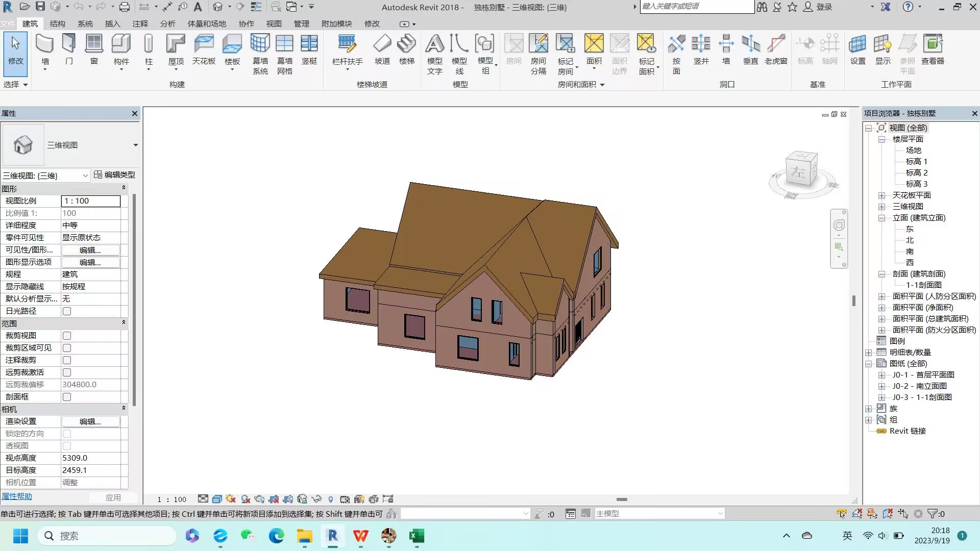Check the 剖面框 (Section Box) checkbox
This screenshot has width=980, height=551.
click(67, 397)
